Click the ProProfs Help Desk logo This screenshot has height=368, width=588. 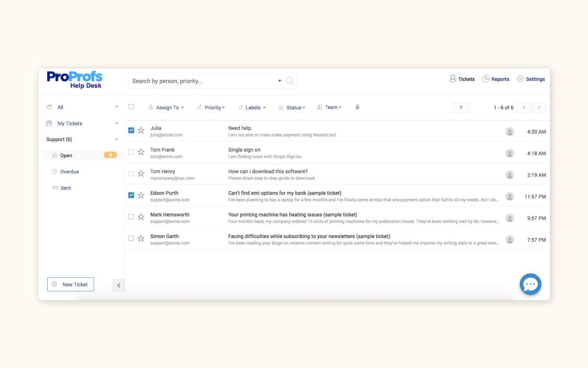pyautogui.click(x=74, y=80)
